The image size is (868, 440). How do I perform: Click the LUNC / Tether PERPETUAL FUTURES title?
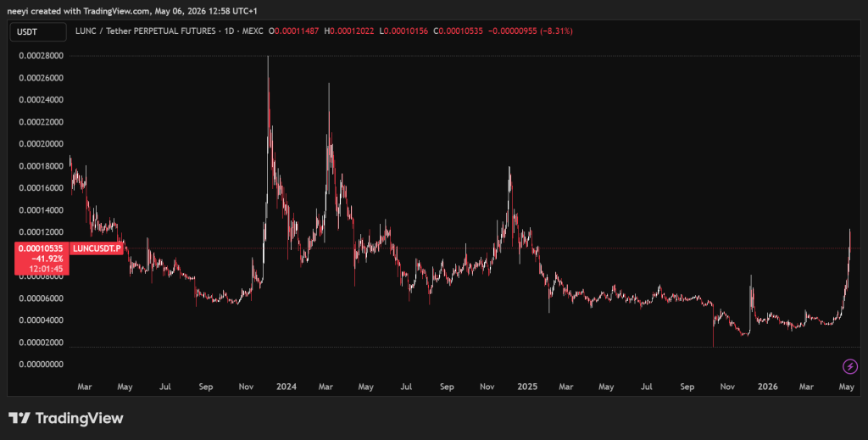click(146, 31)
